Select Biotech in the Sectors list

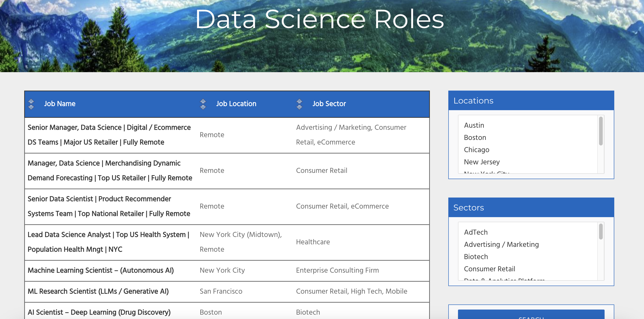pyautogui.click(x=476, y=257)
